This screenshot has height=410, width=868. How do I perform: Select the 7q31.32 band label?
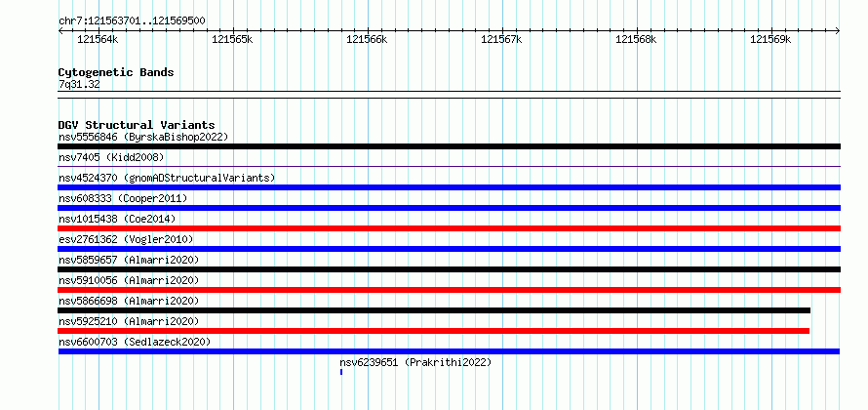click(x=79, y=84)
